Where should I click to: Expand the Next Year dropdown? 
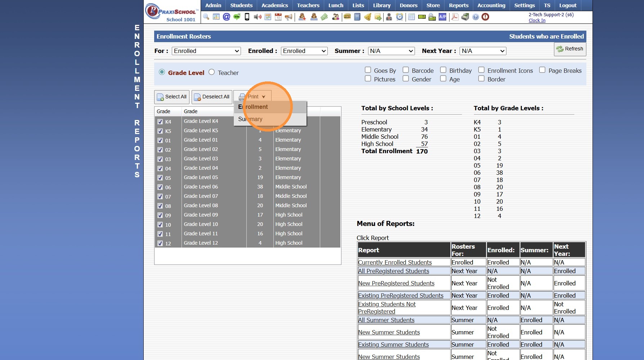click(483, 51)
